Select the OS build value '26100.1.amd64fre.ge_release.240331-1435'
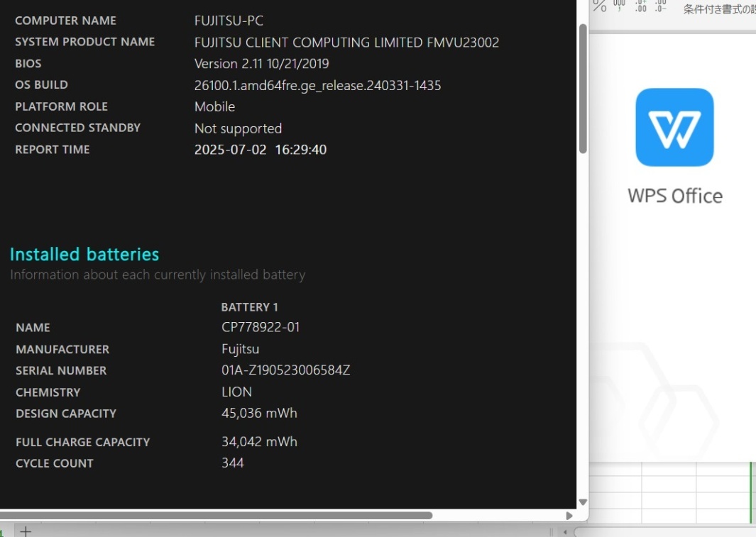756x537 pixels. (317, 85)
